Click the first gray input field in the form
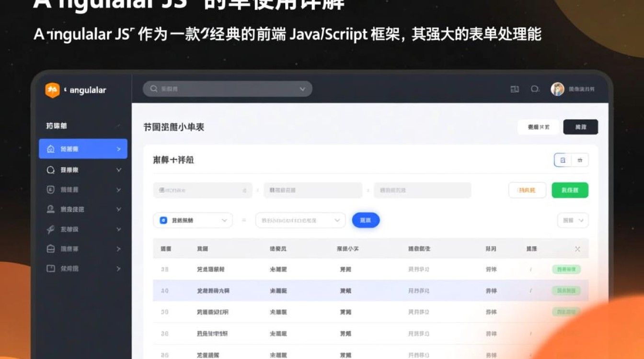This screenshot has width=644, height=359. pos(202,190)
